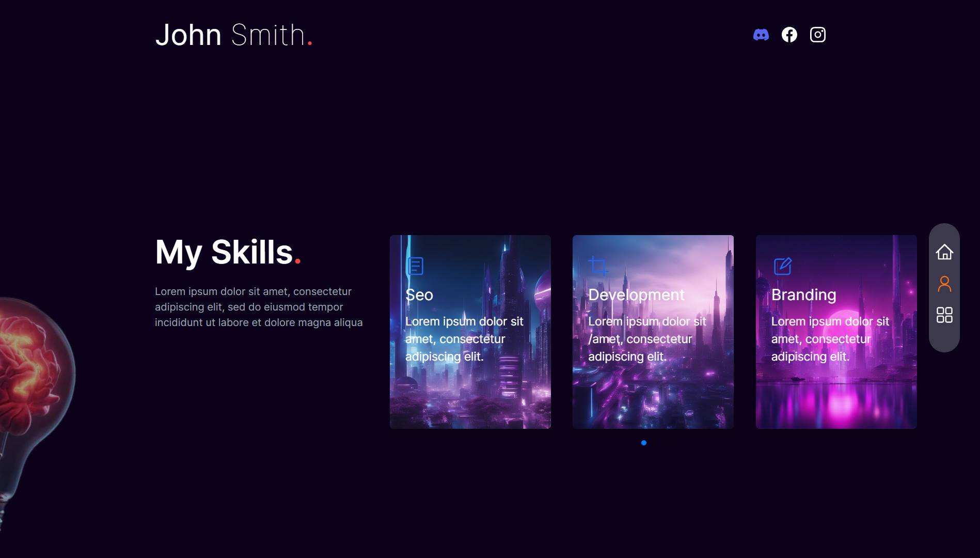Open the Development skill card thumbnail
Viewport: 980px width, 558px height.
click(653, 331)
